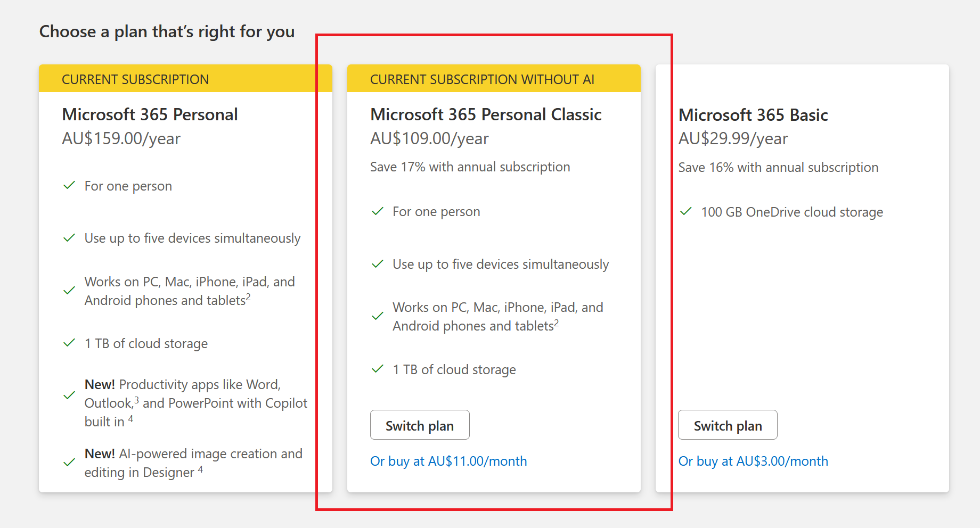980x528 pixels.
Task: Click the 'Choose a plan that's right for you' heading
Action: coord(167,32)
